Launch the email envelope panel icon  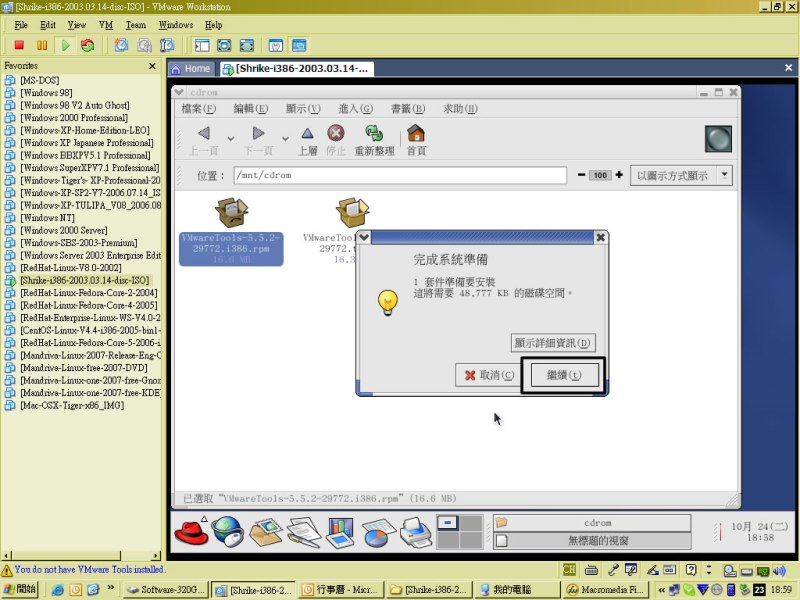point(265,532)
